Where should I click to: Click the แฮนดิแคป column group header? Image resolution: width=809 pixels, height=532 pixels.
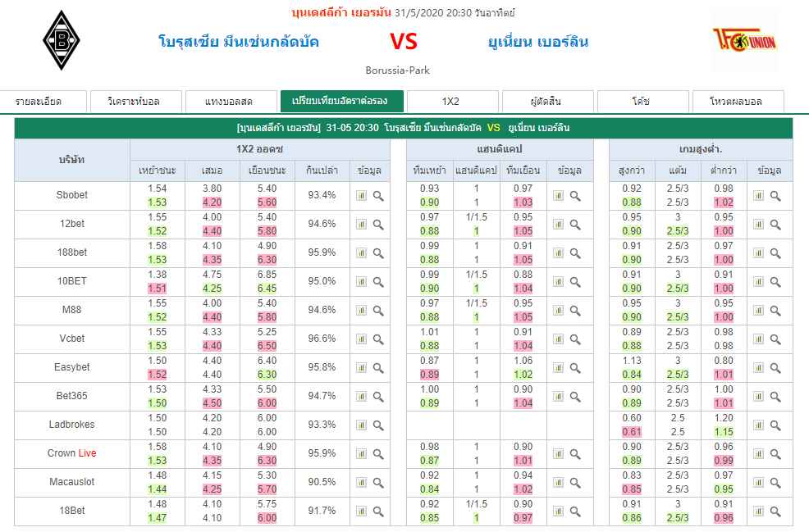tap(500, 149)
